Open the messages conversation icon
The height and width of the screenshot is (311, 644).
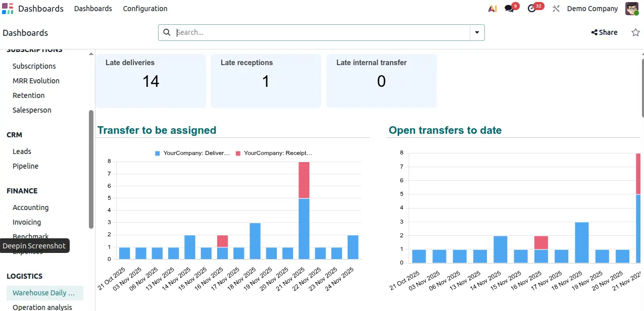pos(509,9)
